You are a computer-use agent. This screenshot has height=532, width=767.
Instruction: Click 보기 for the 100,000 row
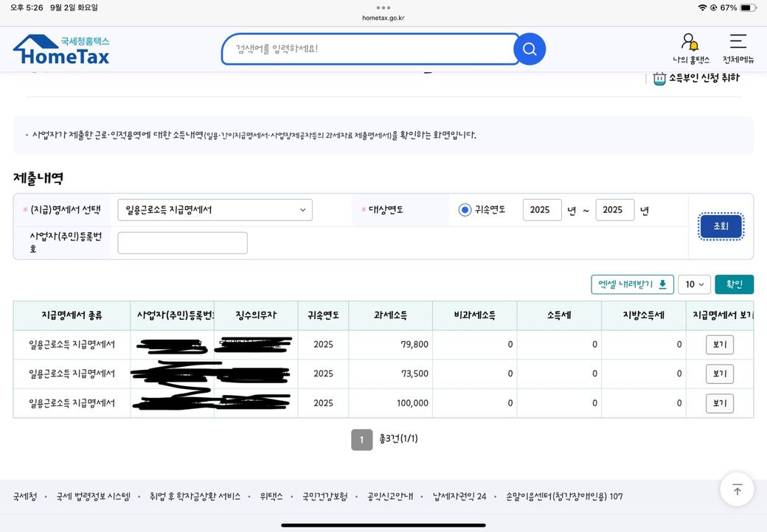click(x=719, y=403)
